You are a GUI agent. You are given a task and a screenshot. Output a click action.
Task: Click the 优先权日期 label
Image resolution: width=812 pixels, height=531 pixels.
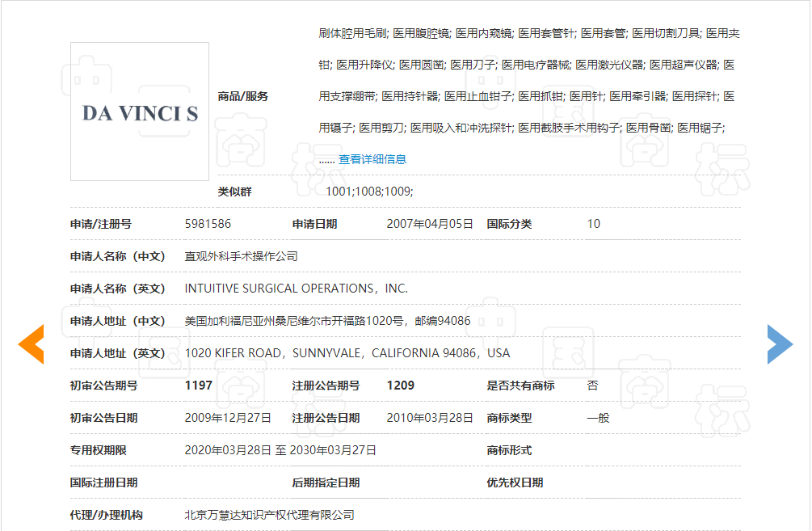point(515,483)
